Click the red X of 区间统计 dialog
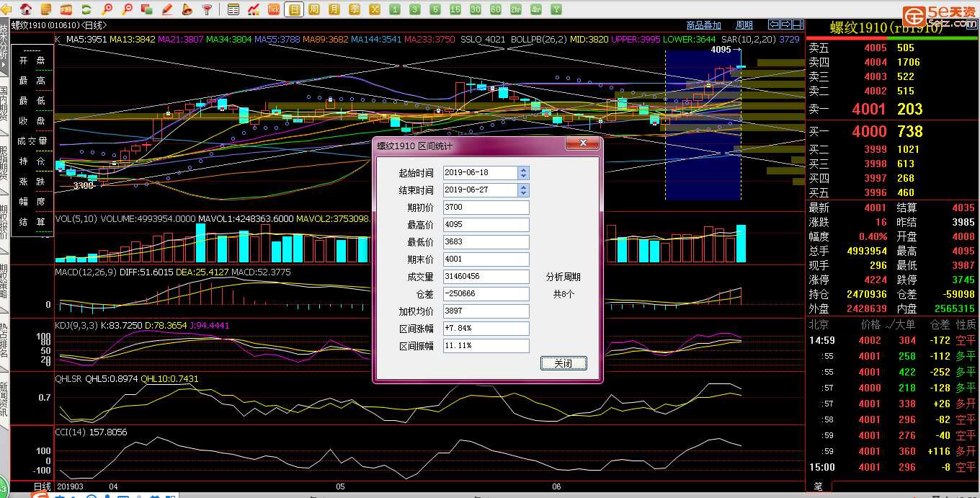Image resolution: width=980 pixels, height=498 pixels. click(x=582, y=144)
